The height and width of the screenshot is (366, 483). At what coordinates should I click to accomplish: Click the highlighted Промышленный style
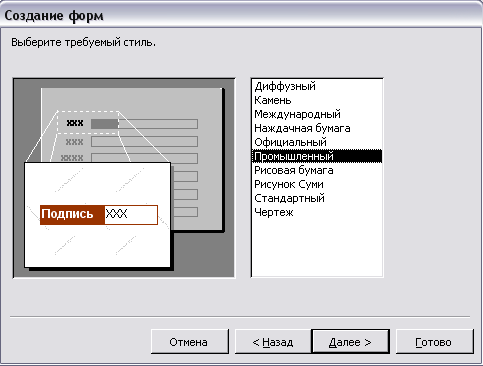click(317, 156)
